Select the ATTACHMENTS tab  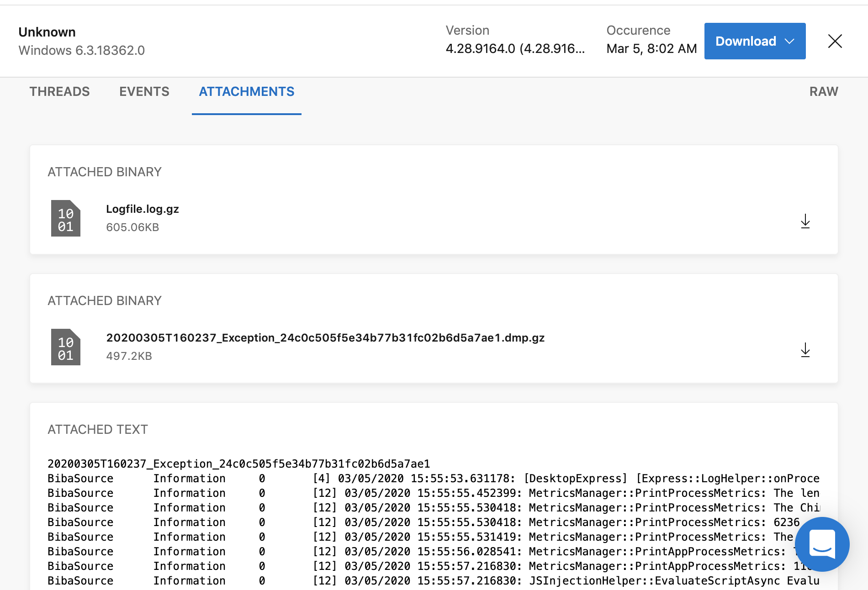tap(246, 92)
